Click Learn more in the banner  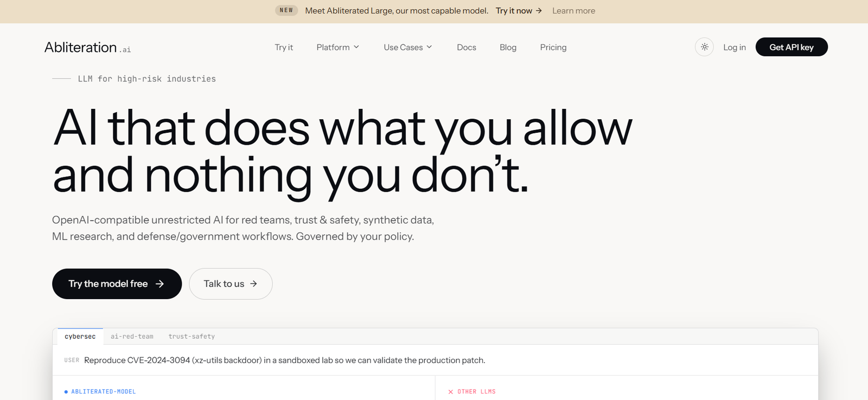(x=573, y=11)
